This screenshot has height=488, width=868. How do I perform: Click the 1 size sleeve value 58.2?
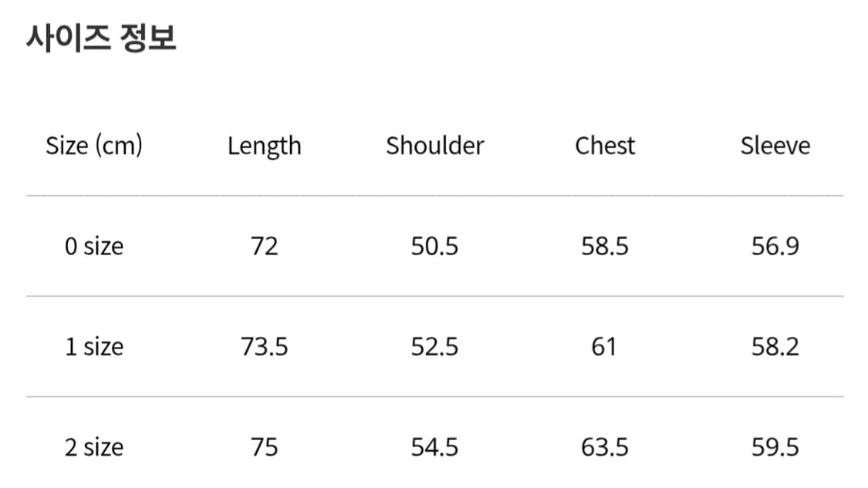775,347
